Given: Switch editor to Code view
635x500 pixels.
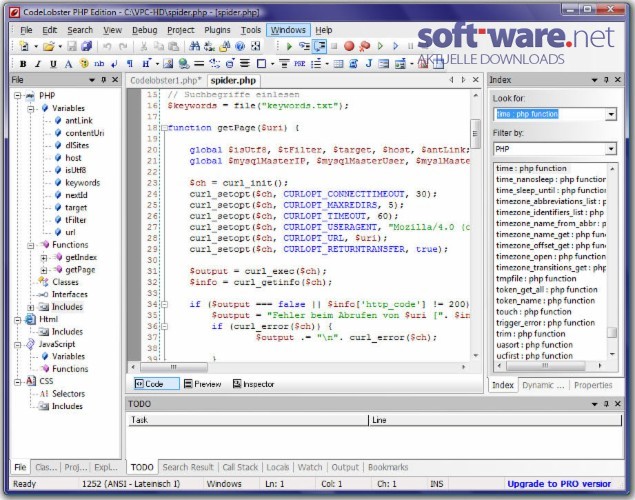Looking at the screenshot, I should (x=156, y=384).
